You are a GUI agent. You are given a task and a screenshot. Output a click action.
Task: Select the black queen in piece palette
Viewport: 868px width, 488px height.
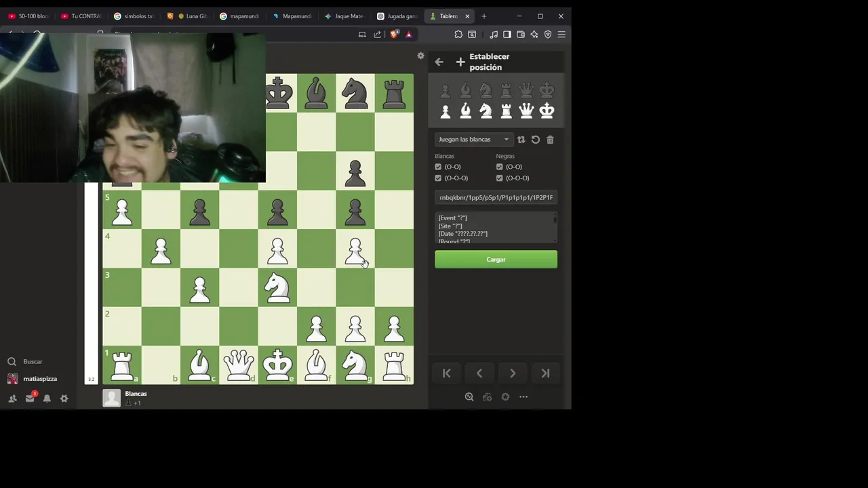click(526, 90)
